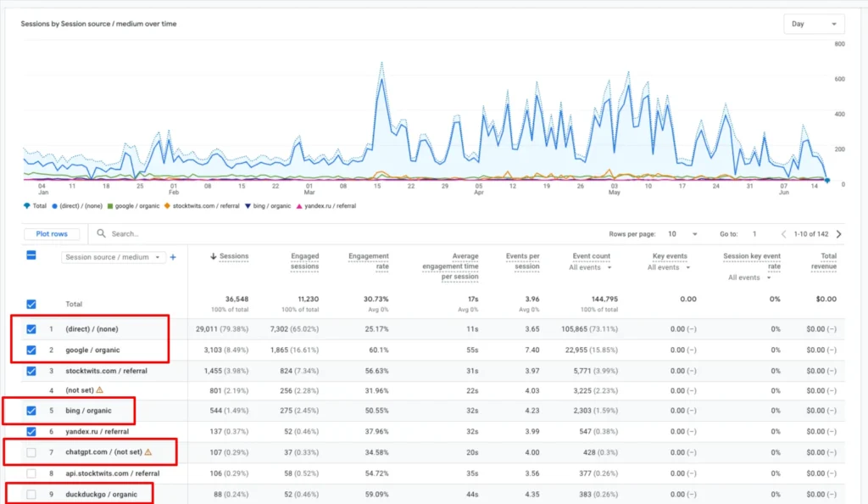The image size is (868, 504).
Task: Open the Day granularity dropdown
Action: (814, 24)
